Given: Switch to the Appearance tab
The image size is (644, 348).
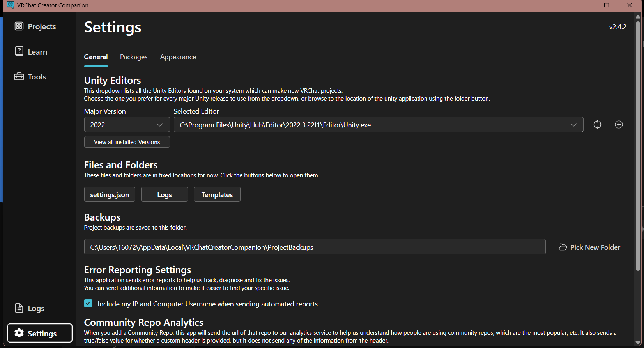Looking at the screenshot, I should 178,57.
